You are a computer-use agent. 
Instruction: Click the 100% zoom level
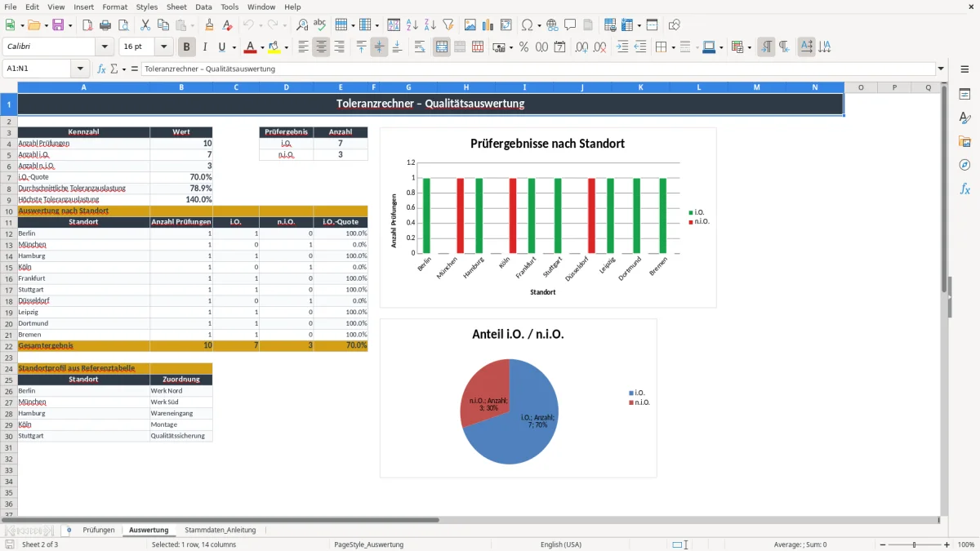click(966, 544)
